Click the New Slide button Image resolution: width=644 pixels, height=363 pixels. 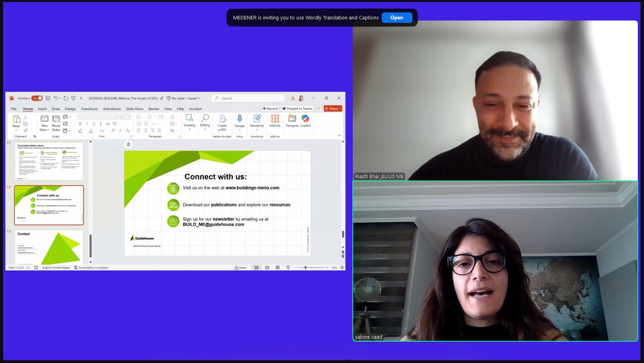point(44,123)
